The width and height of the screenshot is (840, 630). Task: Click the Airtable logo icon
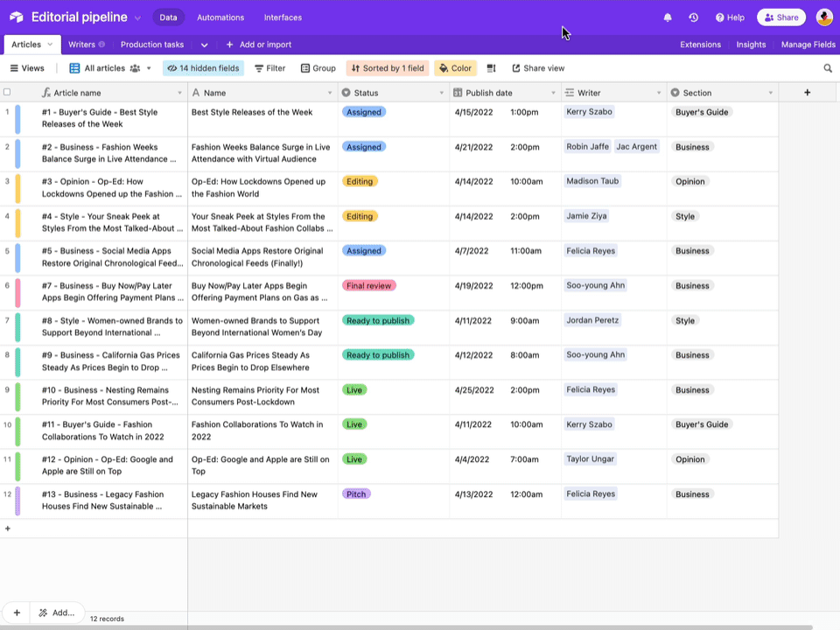click(15, 17)
